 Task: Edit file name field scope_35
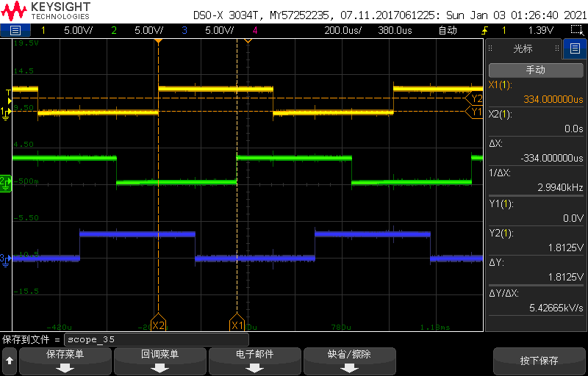click(157, 340)
